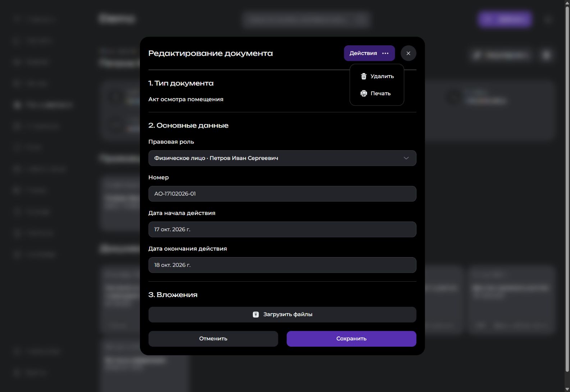This screenshot has height=392, width=570.
Task: Click the blurred search field in background page
Action: coord(306,19)
